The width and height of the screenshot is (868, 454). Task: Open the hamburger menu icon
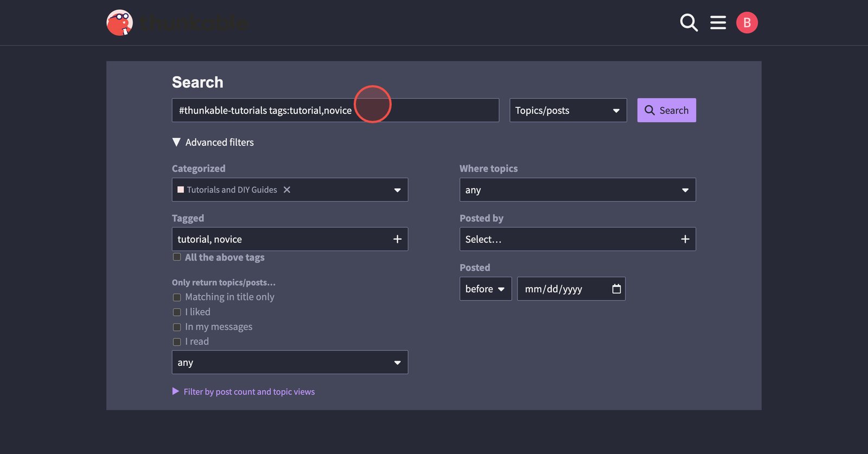tap(718, 23)
